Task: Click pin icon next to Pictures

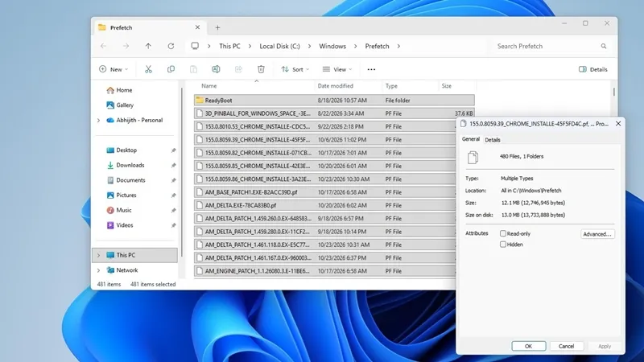Action: click(x=173, y=195)
